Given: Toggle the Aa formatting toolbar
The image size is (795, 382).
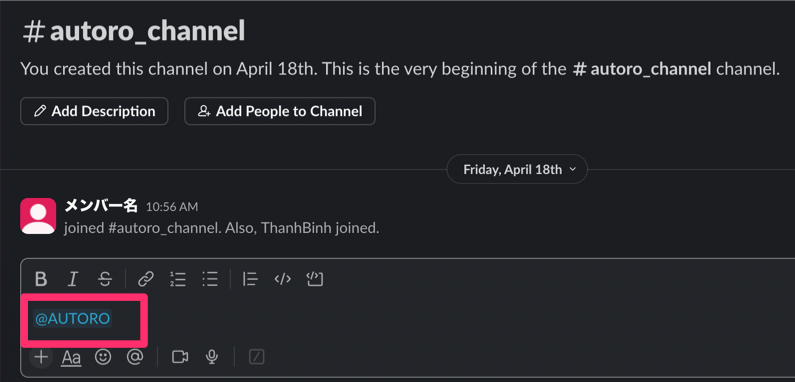Looking at the screenshot, I should (71, 358).
